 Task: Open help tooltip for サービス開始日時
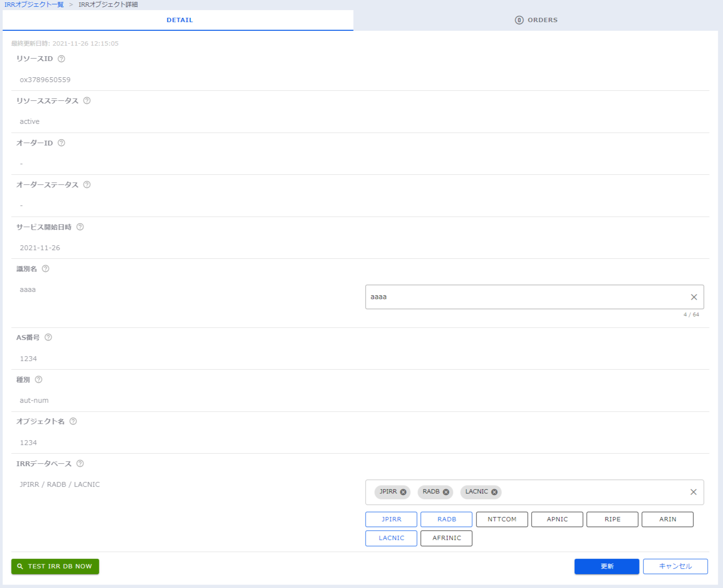pos(80,227)
